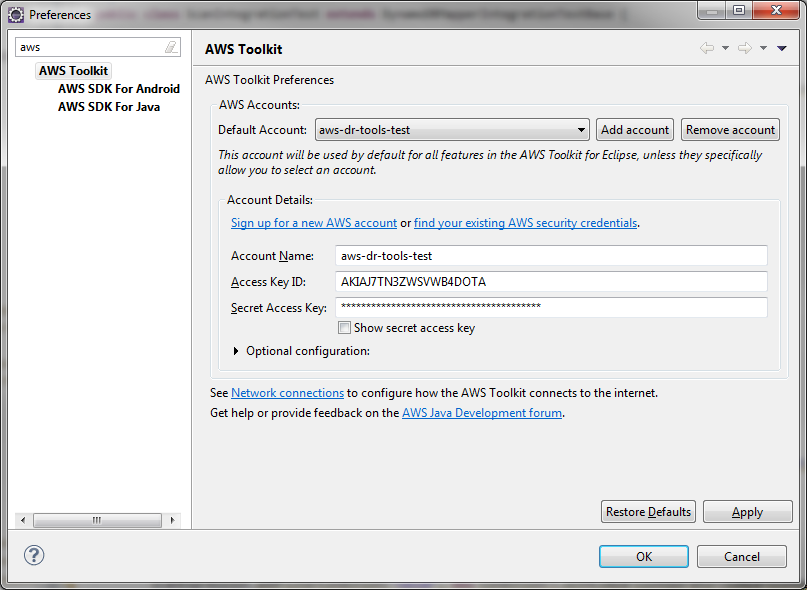Open the preferences view menu triangle
Screen dimensions: 807x590
782,48
